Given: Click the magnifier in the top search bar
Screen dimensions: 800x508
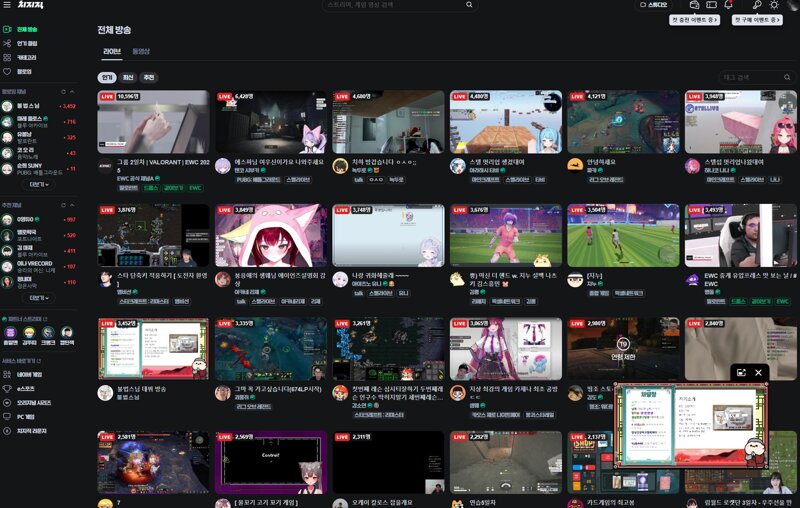Looking at the screenshot, I should coord(469,5).
